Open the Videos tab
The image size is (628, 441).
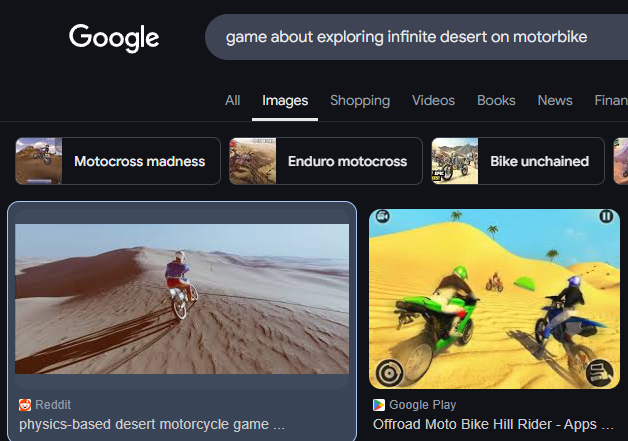(x=433, y=100)
